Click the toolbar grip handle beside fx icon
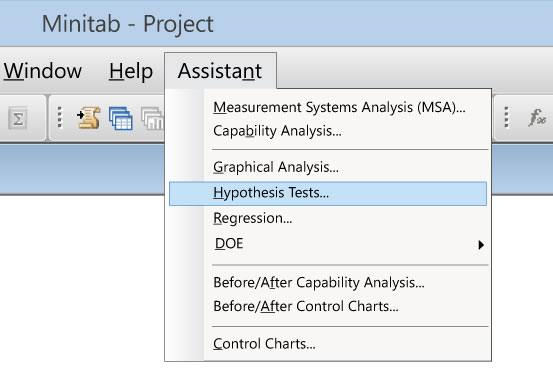Screen dimensions: 553x383 click(507, 117)
